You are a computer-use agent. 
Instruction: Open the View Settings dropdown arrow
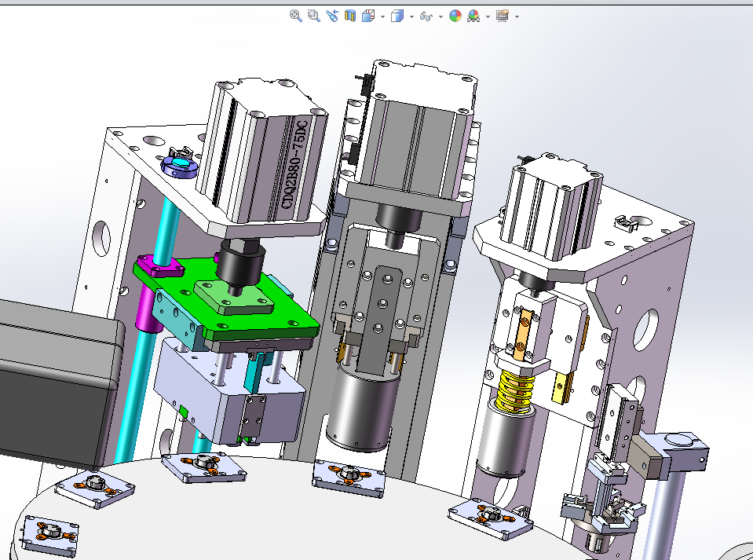point(517,16)
